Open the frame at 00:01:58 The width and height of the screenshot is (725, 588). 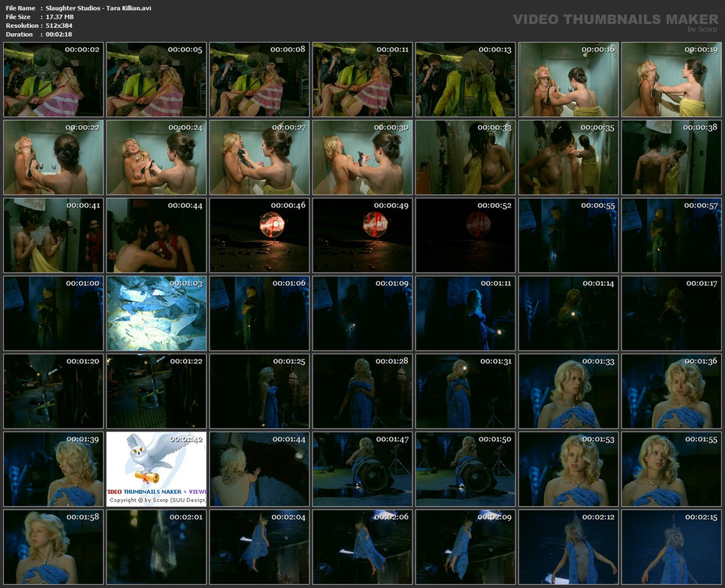[x=54, y=548]
